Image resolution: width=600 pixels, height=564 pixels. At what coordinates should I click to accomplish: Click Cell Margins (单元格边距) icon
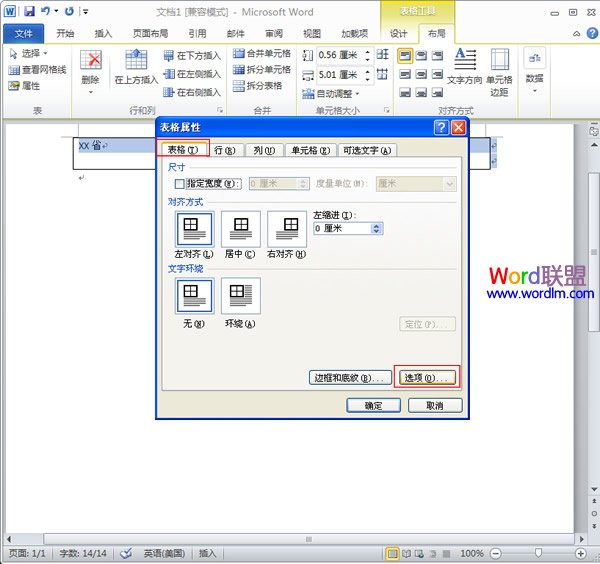(499, 72)
